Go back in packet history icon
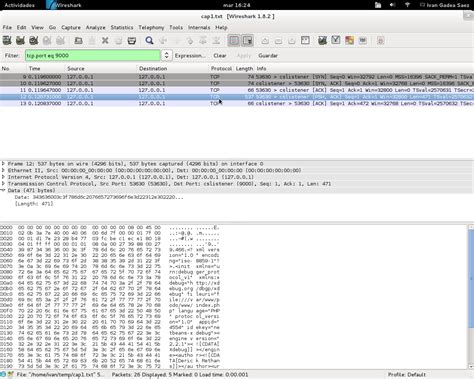 [163, 41]
